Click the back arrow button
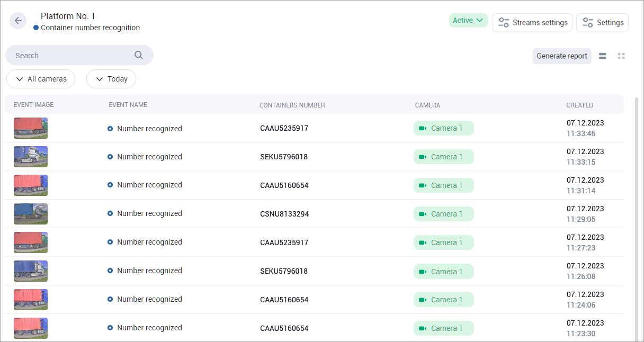This screenshot has height=342, width=644. click(18, 21)
